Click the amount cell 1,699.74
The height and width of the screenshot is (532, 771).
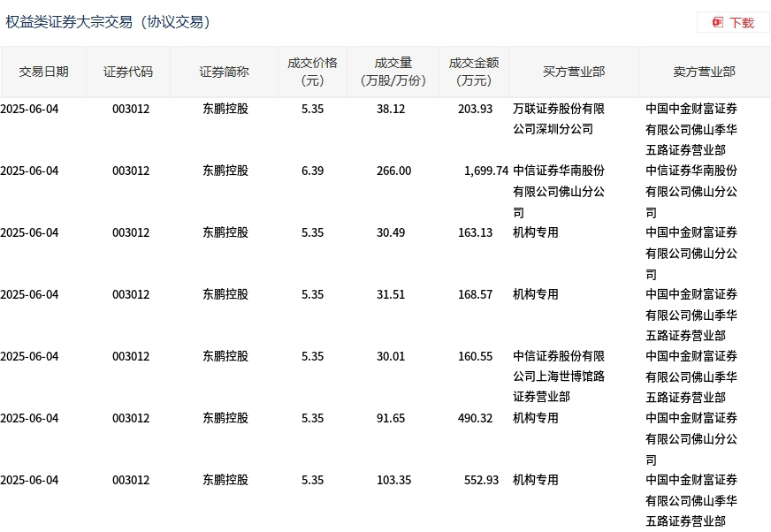(485, 171)
